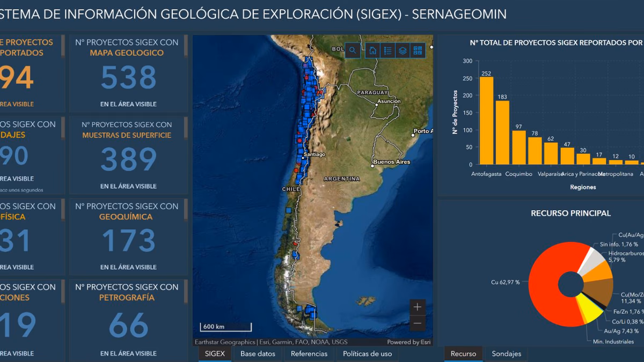Viewport: 644px width, 362px height.
Task: Click the Hidrocarburos 5,79 % label
Action: (x=626, y=256)
